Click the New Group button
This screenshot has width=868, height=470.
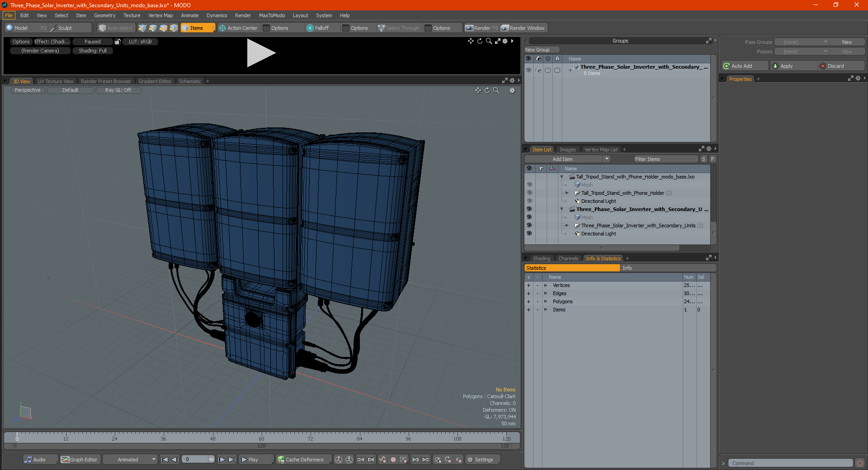pyautogui.click(x=542, y=50)
